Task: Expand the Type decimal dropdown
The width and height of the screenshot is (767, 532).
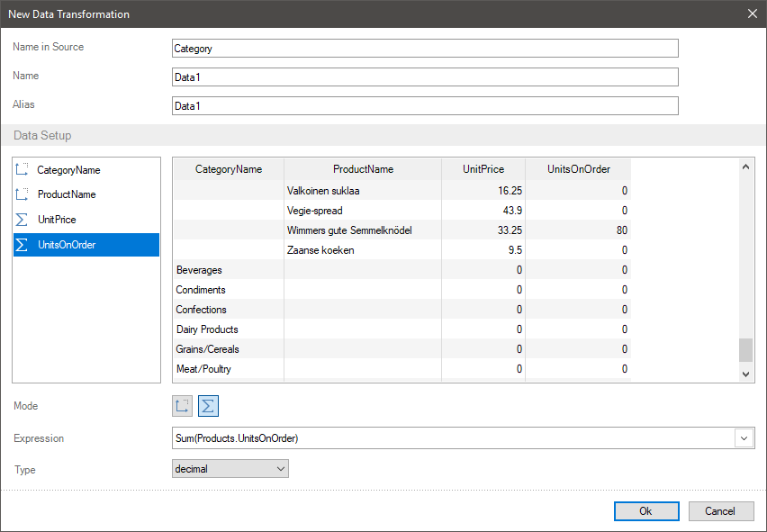Action: tap(280, 469)
